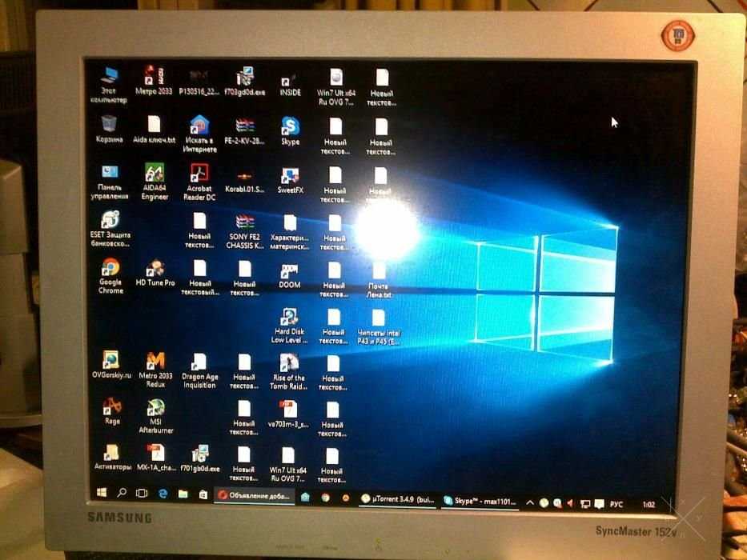This screenshot has width=747, height=560.
Task: Launch the HD Tune Pro shortcut
Action: click(155, 273)
